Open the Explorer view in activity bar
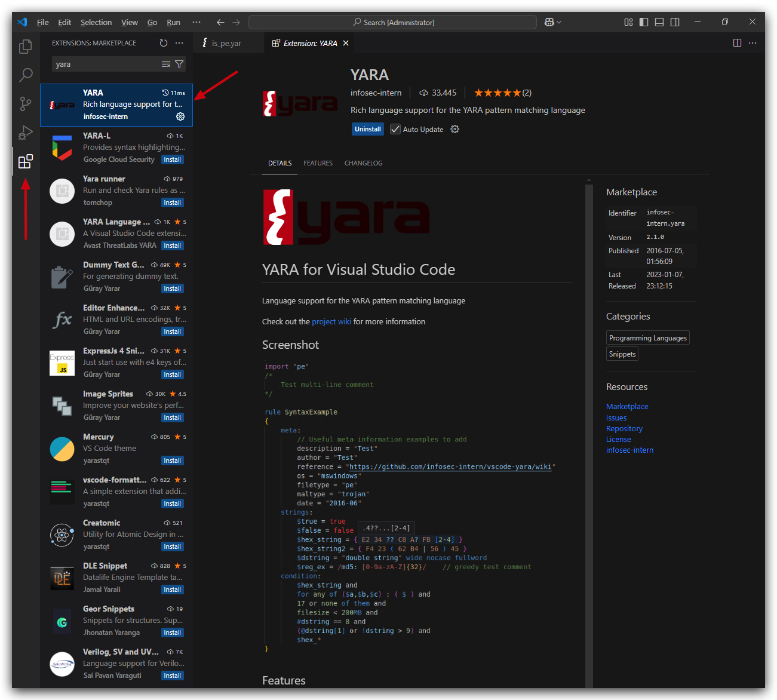Viewport: 777px width, 700px height. pos(26,47)
